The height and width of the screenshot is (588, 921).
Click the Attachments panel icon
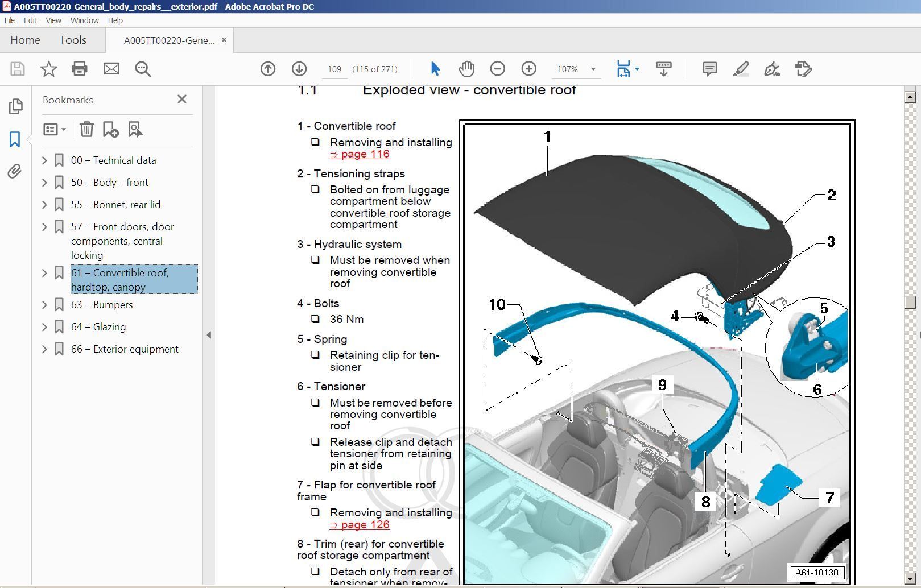[x=16, y=171]
